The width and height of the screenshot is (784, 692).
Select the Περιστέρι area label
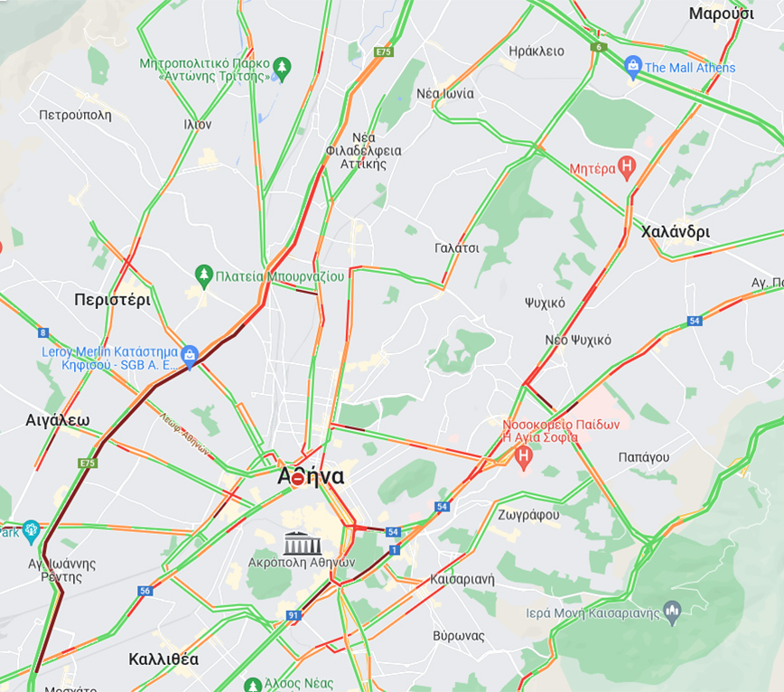113,300
